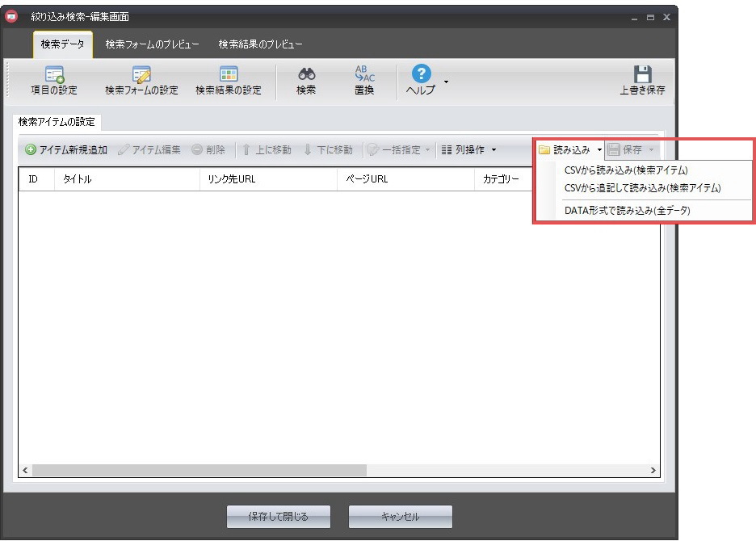Click the 上書き保存 floppy disk icon
This screenshot has width=756, height=541.
[642, 75]
